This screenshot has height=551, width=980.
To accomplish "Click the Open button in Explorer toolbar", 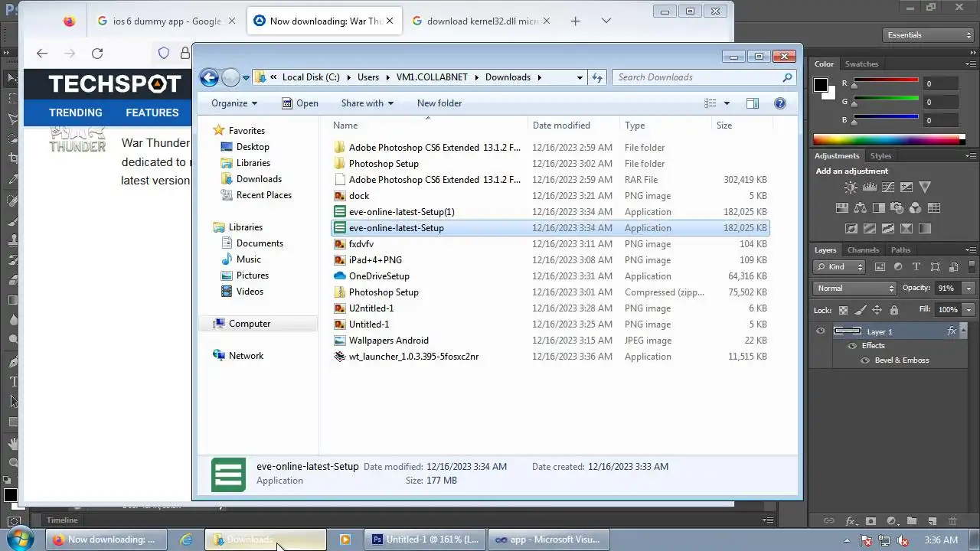I will [300, 103].
